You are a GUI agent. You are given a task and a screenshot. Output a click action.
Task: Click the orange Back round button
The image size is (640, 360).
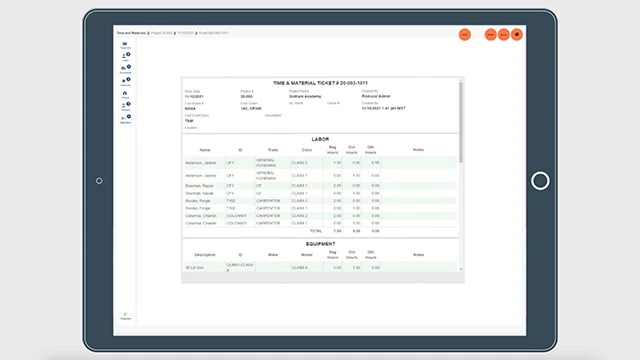504,35
